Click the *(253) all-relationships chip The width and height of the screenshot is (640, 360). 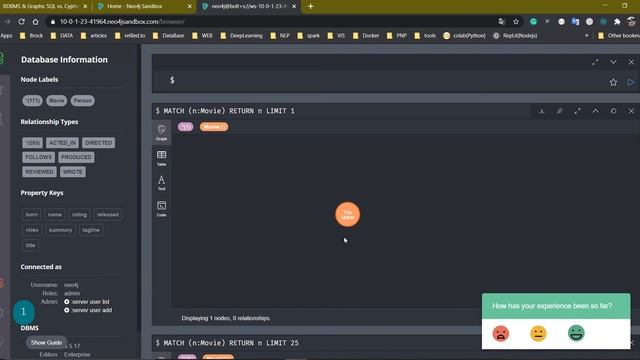(32, 143)
